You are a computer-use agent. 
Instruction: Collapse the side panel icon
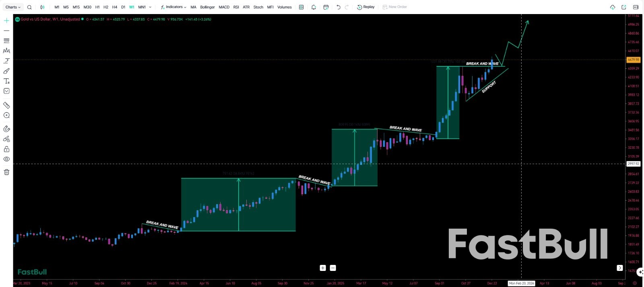coord(636,7)
